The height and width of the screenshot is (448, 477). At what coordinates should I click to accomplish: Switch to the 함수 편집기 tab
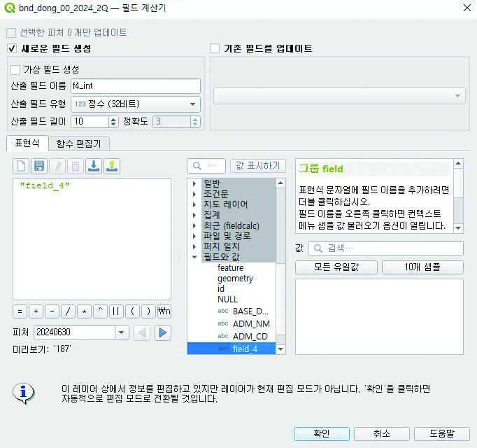pyautogui.click(x=78, y=143)
